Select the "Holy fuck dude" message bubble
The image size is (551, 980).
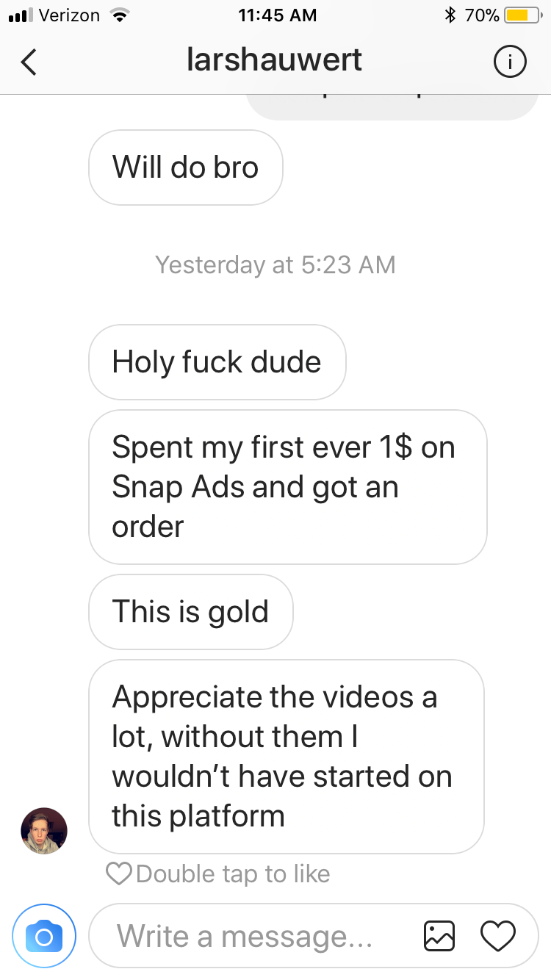[217, 362]
